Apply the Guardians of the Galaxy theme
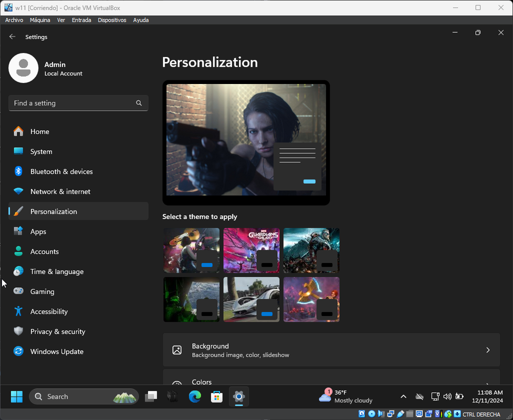 tap(252, 250)
